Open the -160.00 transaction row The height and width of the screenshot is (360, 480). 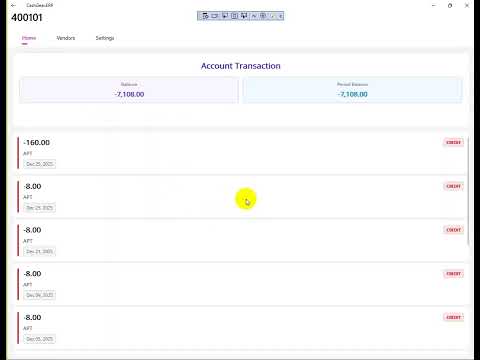pos(241,153)
